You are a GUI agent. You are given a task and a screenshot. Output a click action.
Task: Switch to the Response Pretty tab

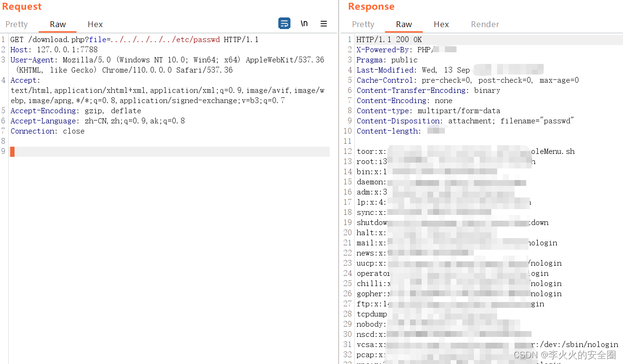point(363,24)
